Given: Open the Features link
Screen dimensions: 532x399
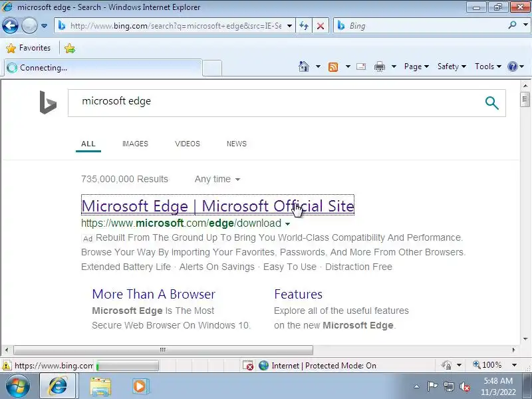Looking at the screenshot, I should click(298, 294).
